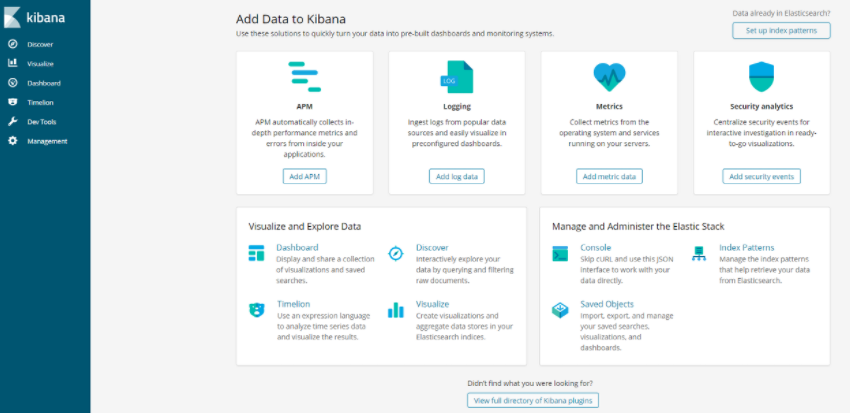The height and width of the screenshot is (413, 850).
Task: Select Dev Tools in the side navigation
Action: pyautogui.click(x=42, y=122)
